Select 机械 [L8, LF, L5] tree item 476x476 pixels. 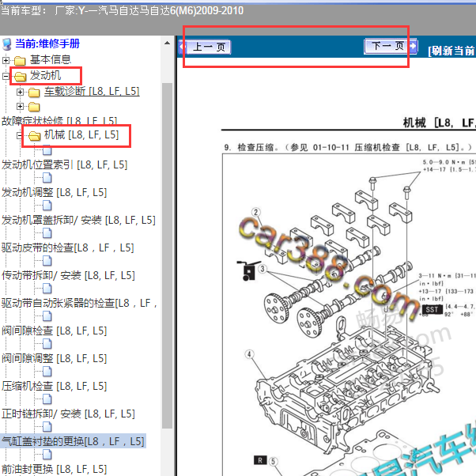click(81, 134)
